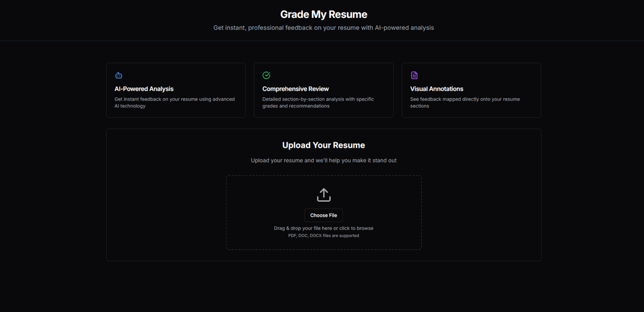Click the upload arrow icon
Screen dimensions: 644x312
tap(324, 195)
